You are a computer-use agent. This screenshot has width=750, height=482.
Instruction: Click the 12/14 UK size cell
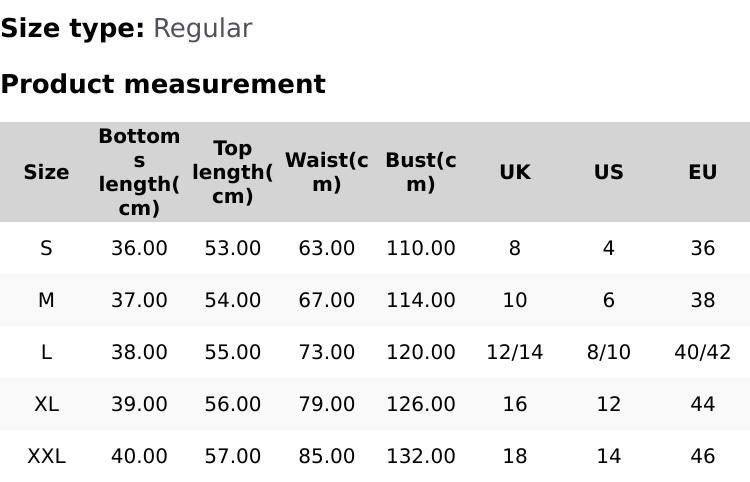[x=514, y=352]
